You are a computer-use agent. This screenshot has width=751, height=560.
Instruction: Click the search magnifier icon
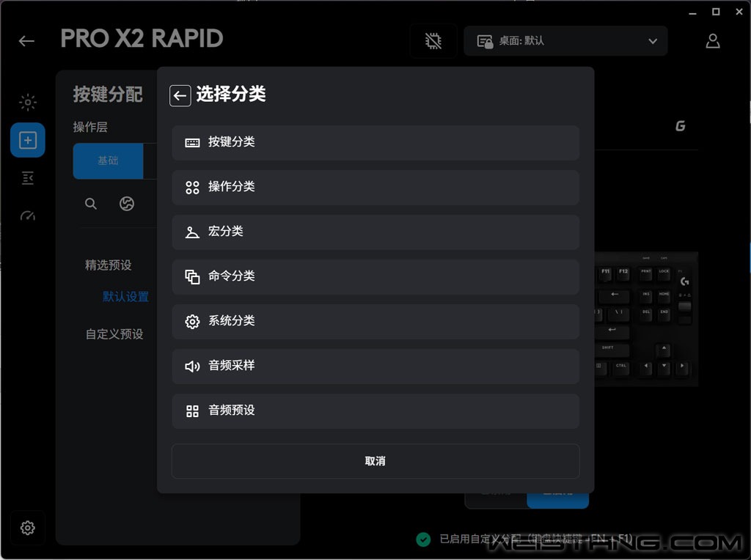91,204
